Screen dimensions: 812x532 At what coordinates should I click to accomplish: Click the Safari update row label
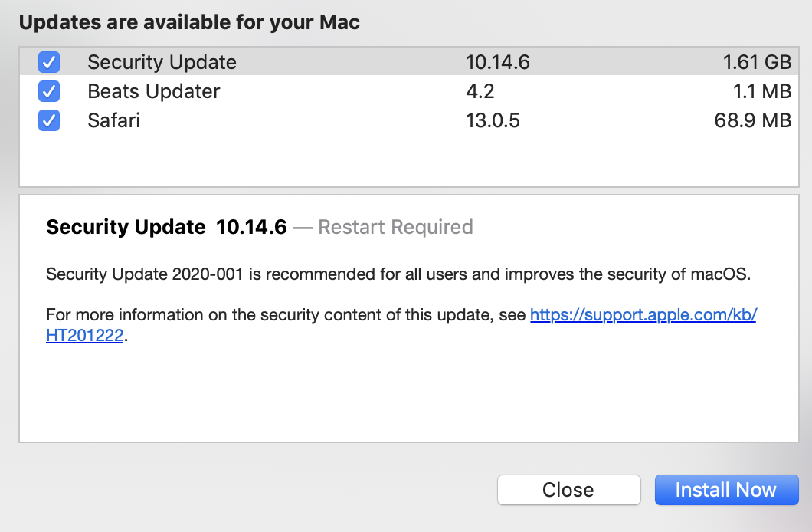point(113,120)
